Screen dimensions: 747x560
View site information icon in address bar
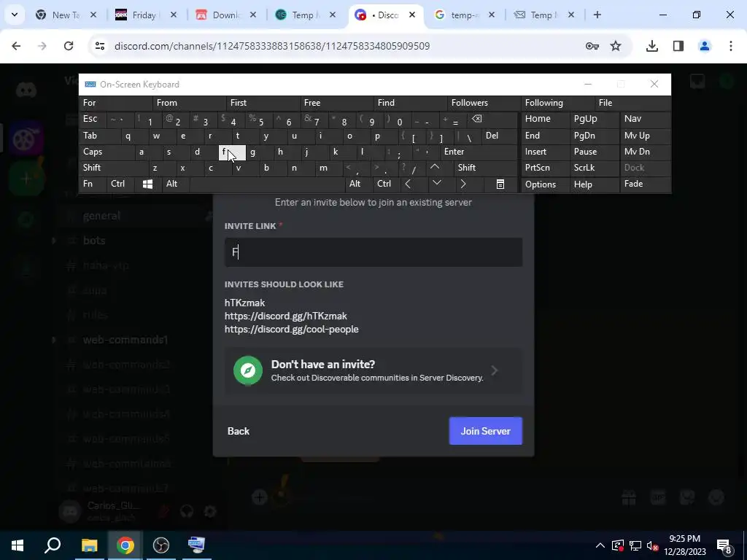tap(100, 46)
